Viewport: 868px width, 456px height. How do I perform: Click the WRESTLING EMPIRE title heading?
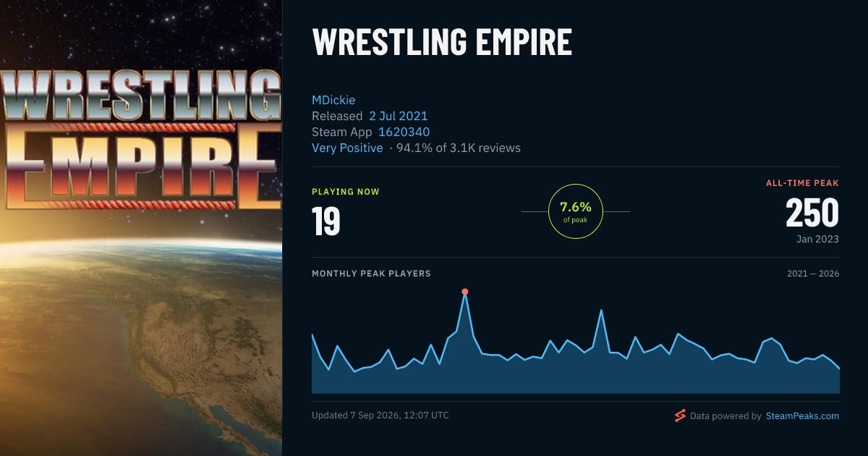[442, 43]
